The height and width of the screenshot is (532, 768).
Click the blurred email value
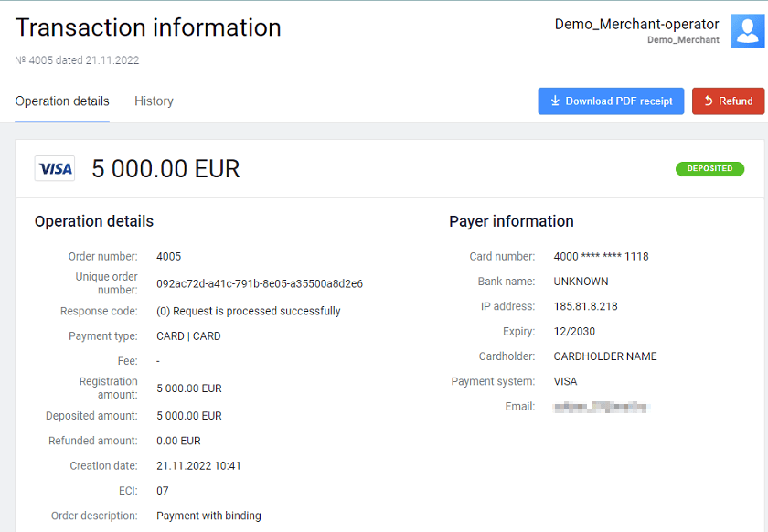click(x=602, y=406)
